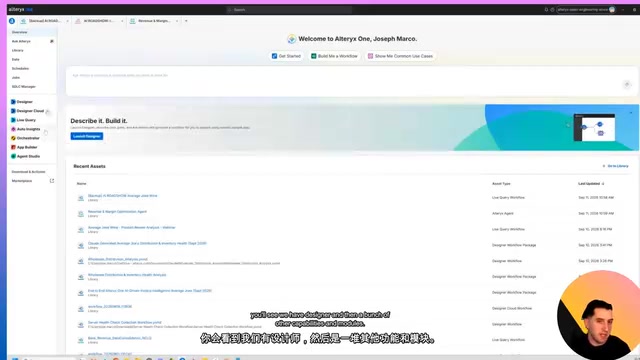Click the Windows Start icon in taskbar

click(15, 358)
